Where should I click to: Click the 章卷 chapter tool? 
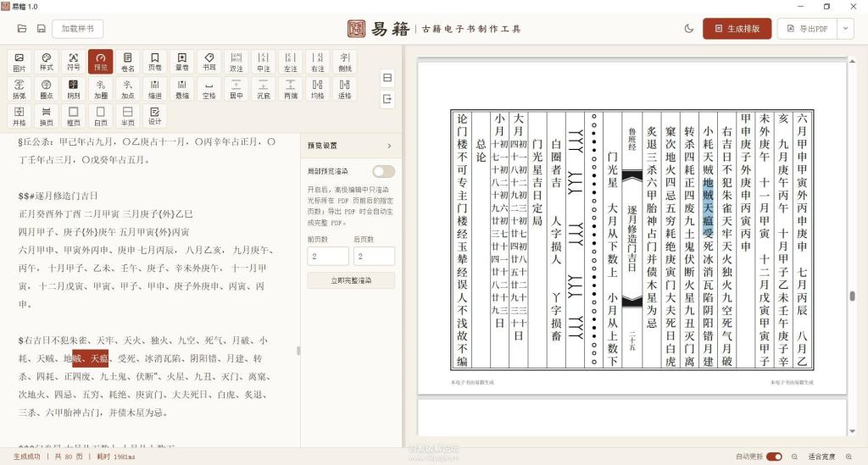click(x=182, y=61)
